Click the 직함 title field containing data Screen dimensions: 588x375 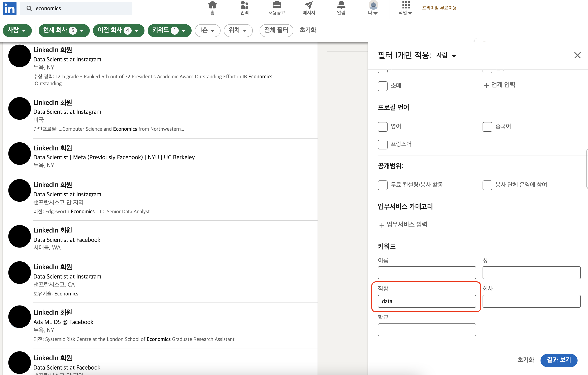click(x=427, y=301)
